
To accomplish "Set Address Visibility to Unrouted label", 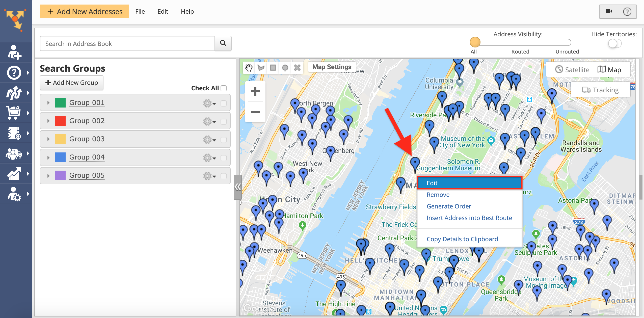I will tap(567, 51).
